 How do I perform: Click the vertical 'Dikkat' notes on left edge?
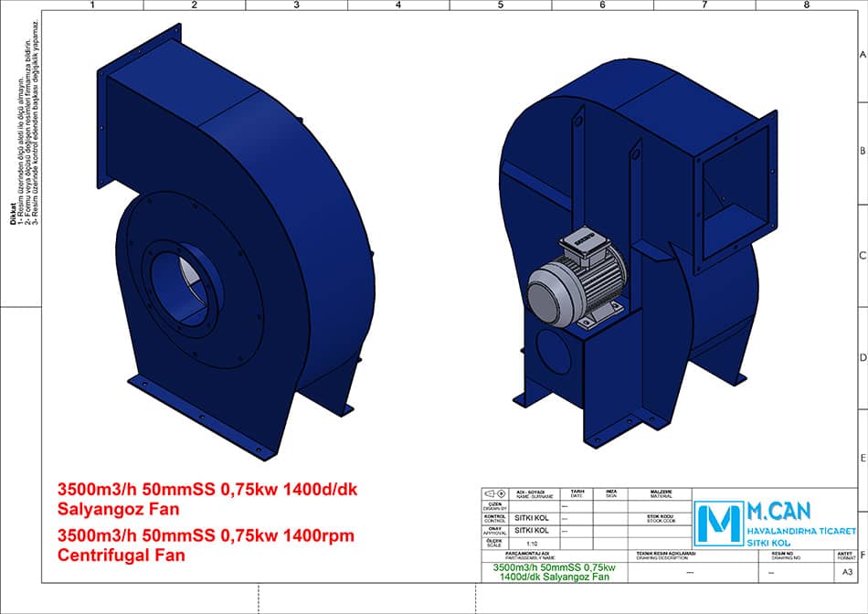tap(25, 128)
